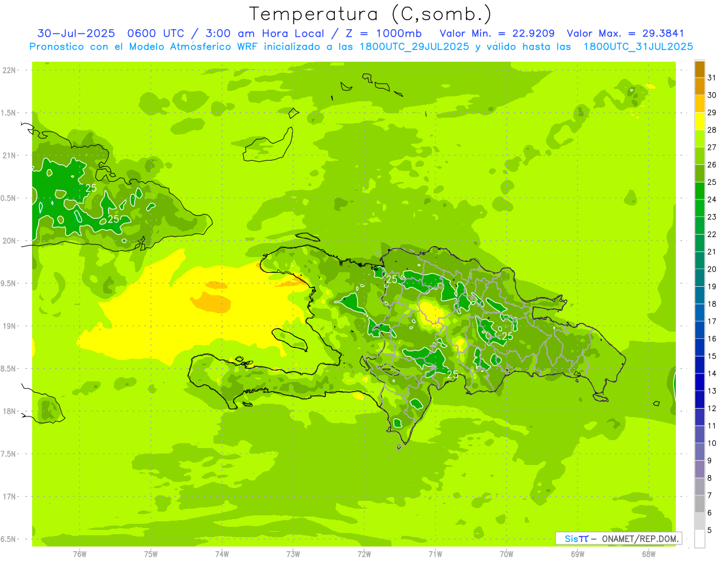Click the '22N' latitude axis label
This screenshot has width=728, height=562.
click(8, 70)
